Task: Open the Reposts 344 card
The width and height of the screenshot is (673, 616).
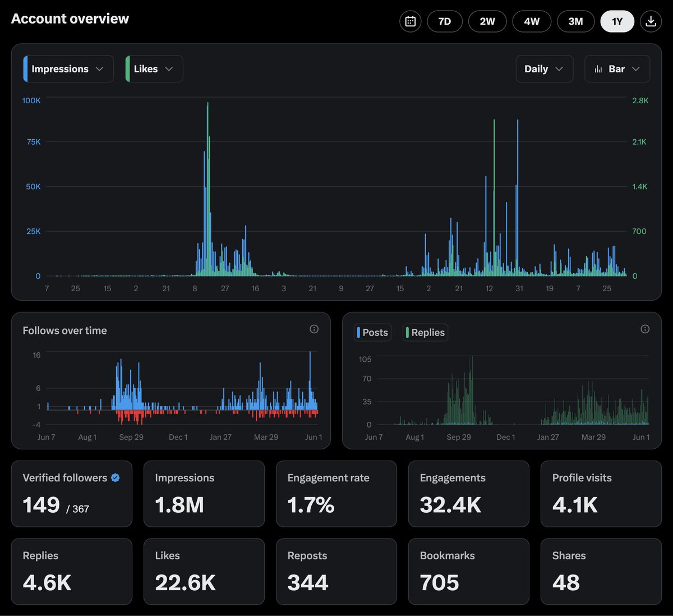Action: coord(336,572)
